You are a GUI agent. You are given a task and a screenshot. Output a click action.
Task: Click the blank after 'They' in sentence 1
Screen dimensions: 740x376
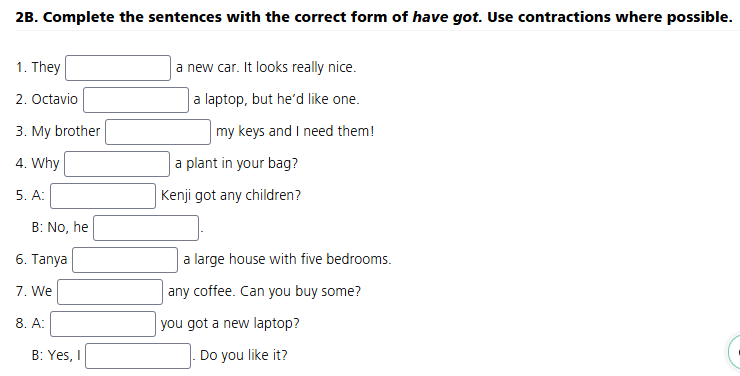click(118, 68)
